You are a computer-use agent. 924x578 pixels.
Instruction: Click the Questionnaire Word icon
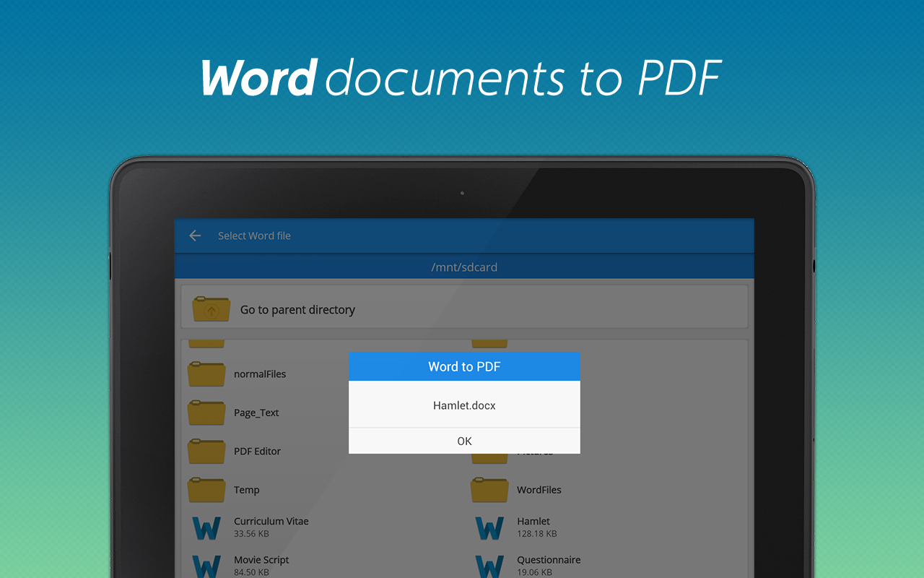489,566
